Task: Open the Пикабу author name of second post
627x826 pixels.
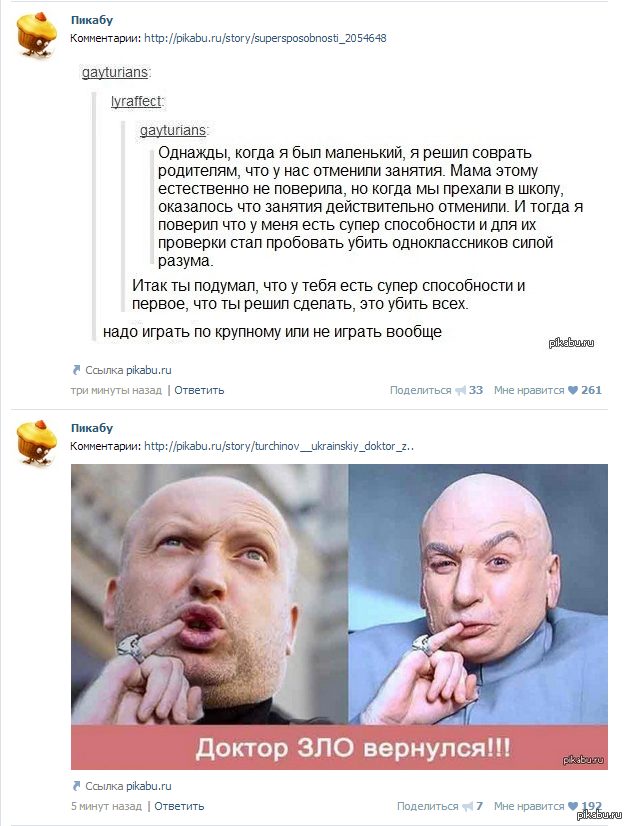Action: pyautogui.click(x=92, y=428)
